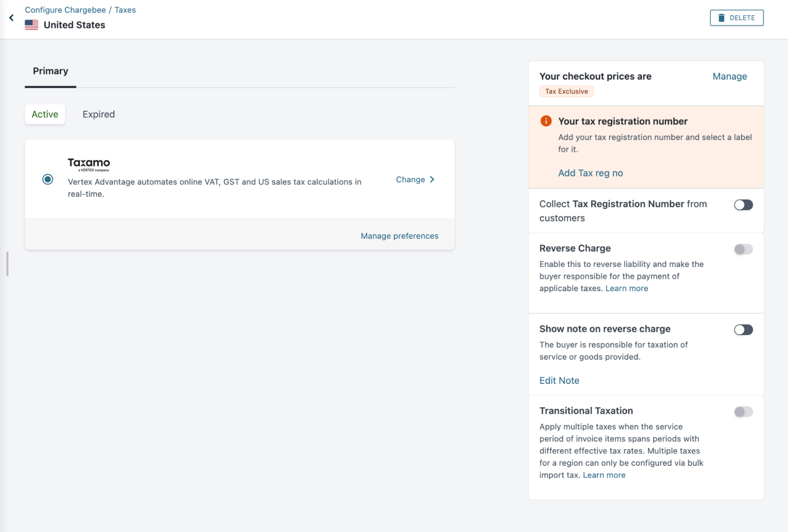This screenshot has height=532, width=788.
Task: Enable Collect Tax Registration Number toggle
Action: point(743,205)
